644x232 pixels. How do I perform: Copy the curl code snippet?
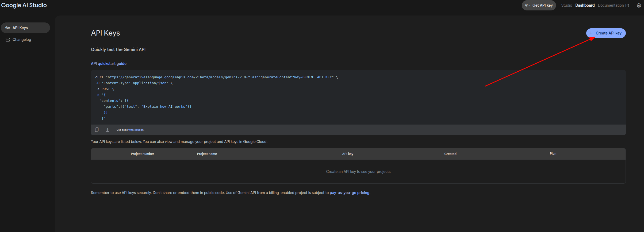[97, 130]
